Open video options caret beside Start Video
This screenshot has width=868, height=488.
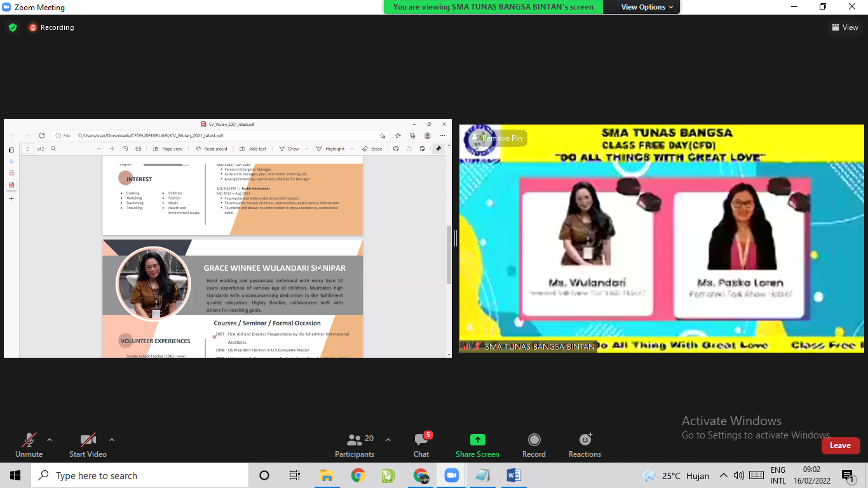112,440
